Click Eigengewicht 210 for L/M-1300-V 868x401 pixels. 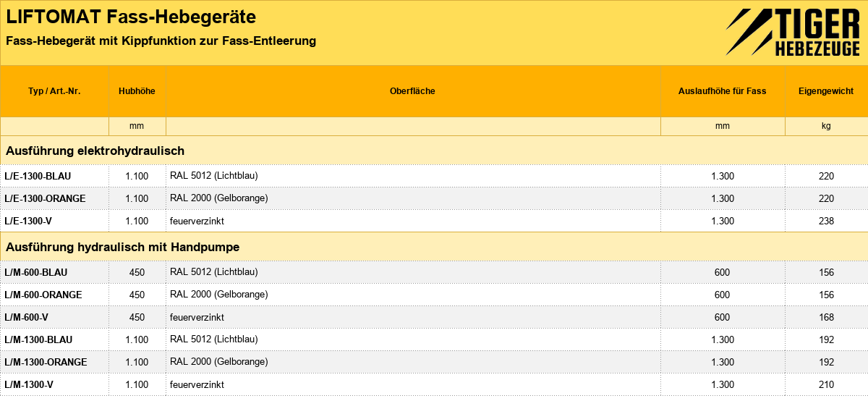[x=826, y=384]
